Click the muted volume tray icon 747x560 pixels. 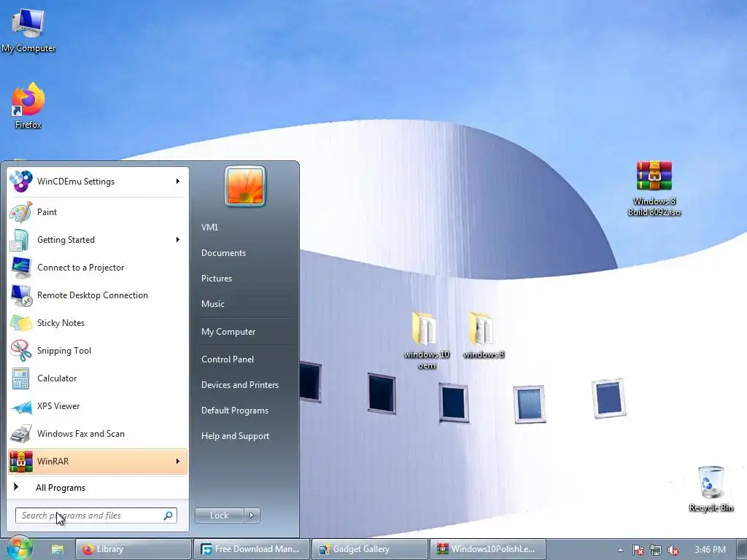pos(673,550)
